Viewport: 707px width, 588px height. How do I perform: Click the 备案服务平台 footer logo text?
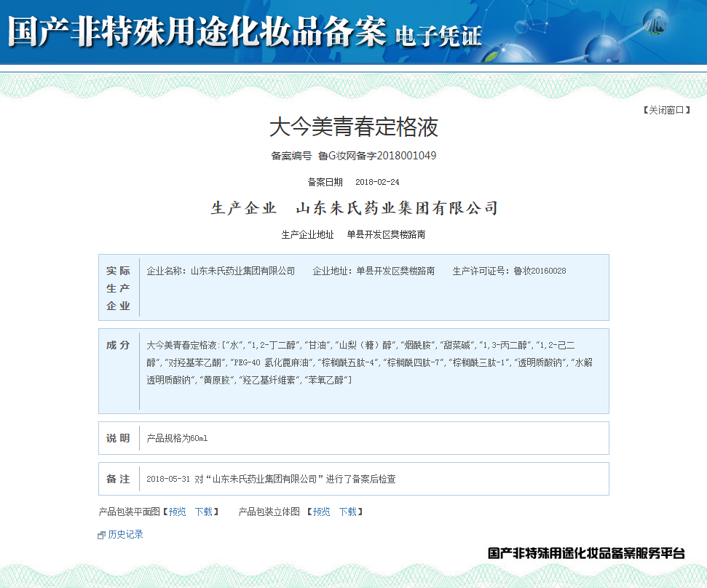coord(586,554)
